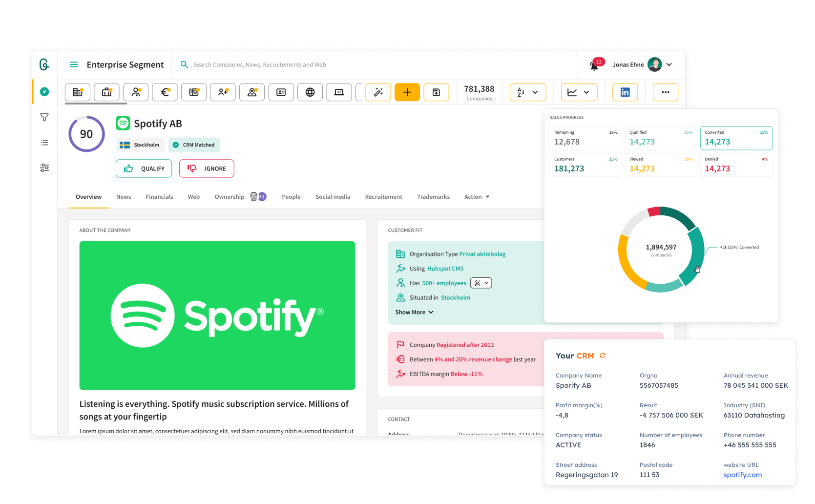The image size is (815, 504).
Task: Click the orange plus add button
Action: click(407, 92)
